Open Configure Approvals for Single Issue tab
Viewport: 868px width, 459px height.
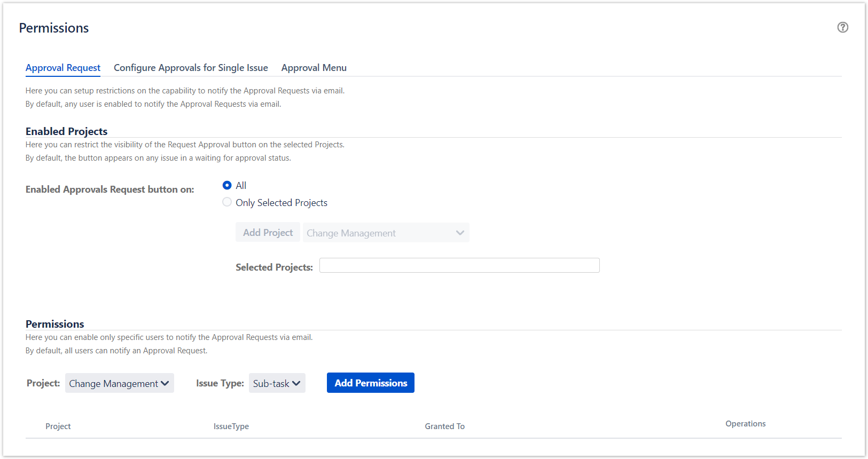pyautogui.click(x=191, y=68)
